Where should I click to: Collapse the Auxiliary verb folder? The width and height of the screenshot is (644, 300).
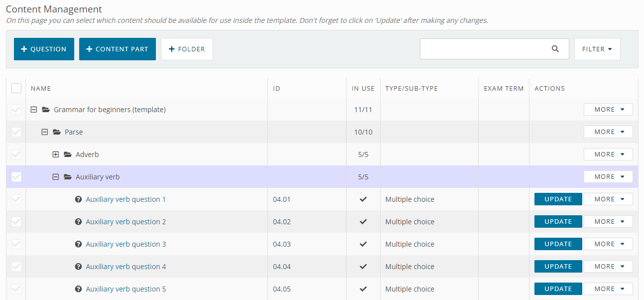point(56,177)
